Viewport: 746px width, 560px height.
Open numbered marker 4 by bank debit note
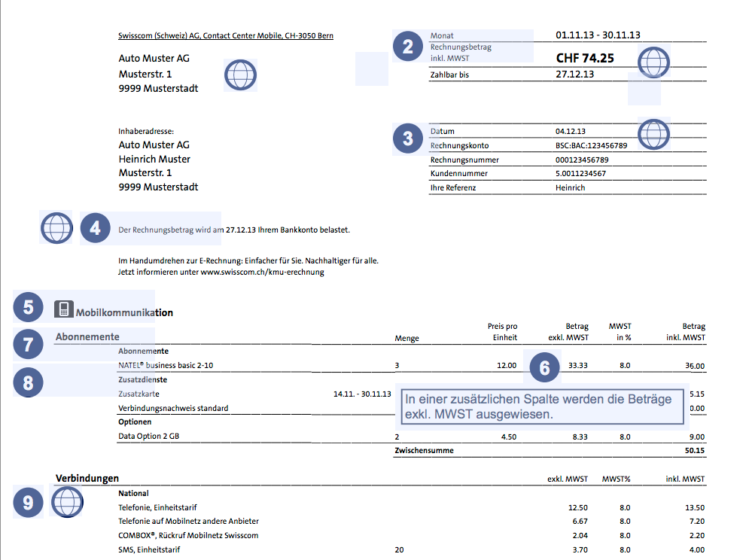pyautogui.click(x=96, y=228)
